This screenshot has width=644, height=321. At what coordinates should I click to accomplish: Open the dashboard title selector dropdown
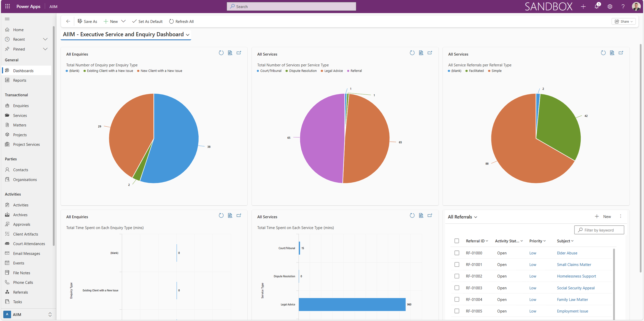[188, 35]
